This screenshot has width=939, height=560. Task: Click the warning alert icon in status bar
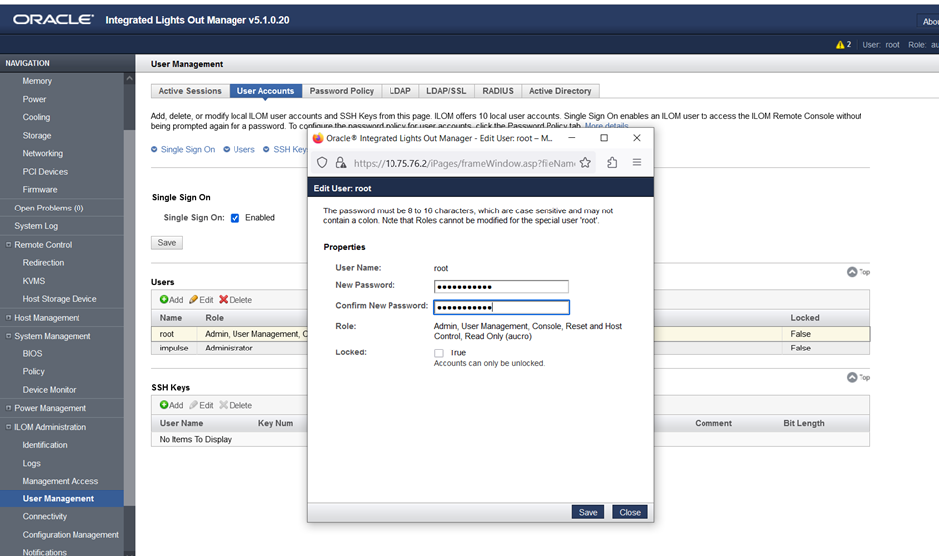pyautogui.click(x=841, y=45)
